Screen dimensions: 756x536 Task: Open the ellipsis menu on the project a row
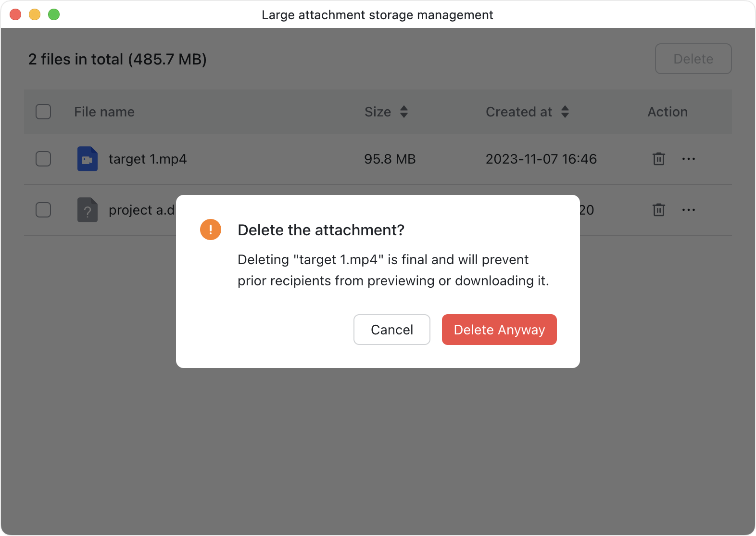tap(689, 210)
